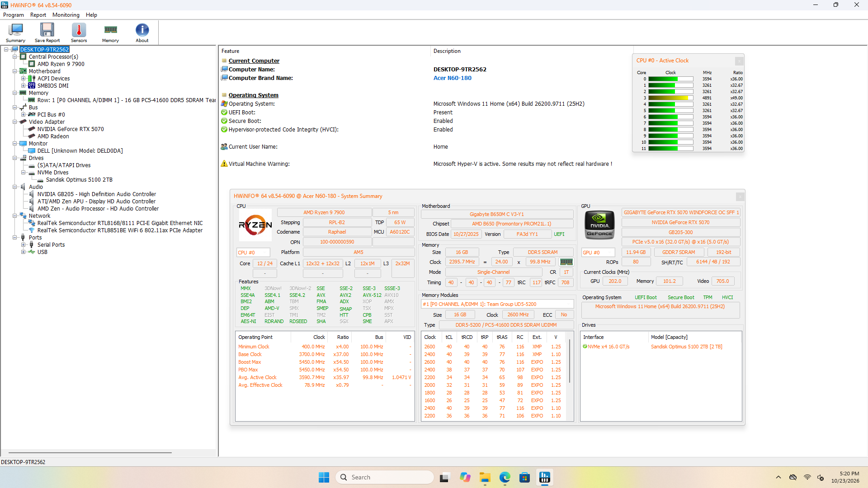Viewport: 868px width, 488px height.
Task: Open the Sensors thermometer icon
Action: pos(79,33)
